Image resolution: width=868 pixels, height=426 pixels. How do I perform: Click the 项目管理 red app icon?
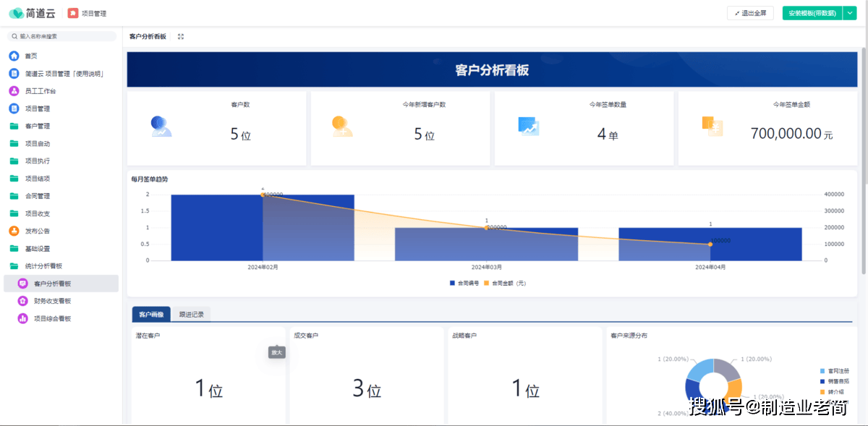(73, 13)
